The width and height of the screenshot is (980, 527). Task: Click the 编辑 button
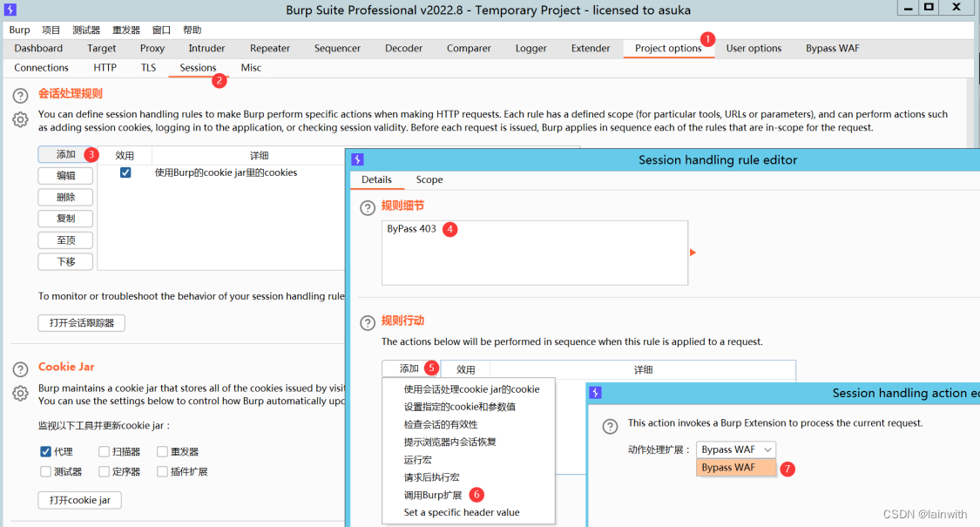[x=65, y=176]
